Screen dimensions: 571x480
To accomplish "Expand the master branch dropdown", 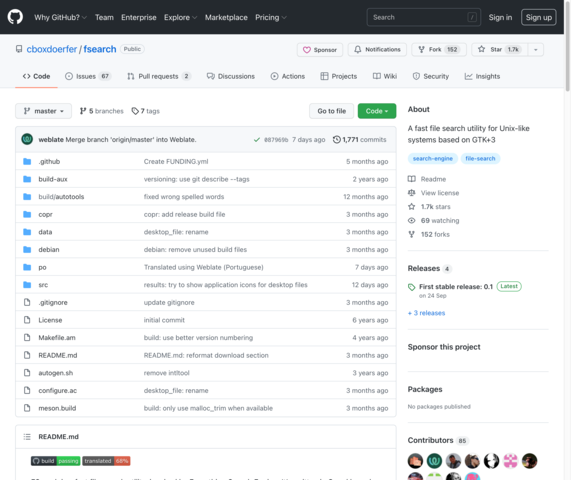I will coord(43,111).
